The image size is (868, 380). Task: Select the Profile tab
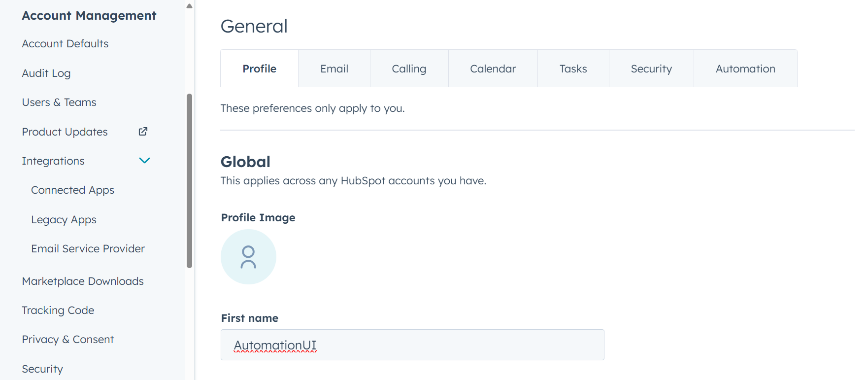point(259,69)
